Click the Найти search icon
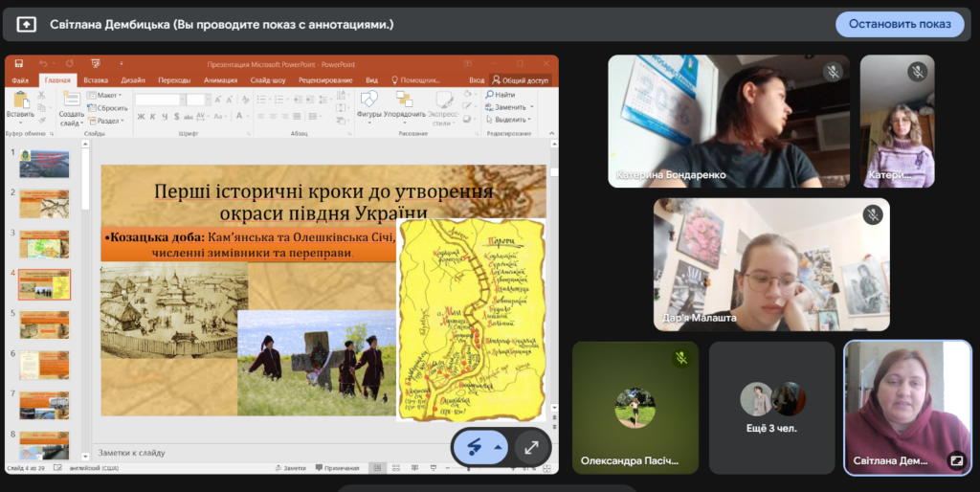The width and height of the screenshot is (980, 492). [x=490, y=95]
